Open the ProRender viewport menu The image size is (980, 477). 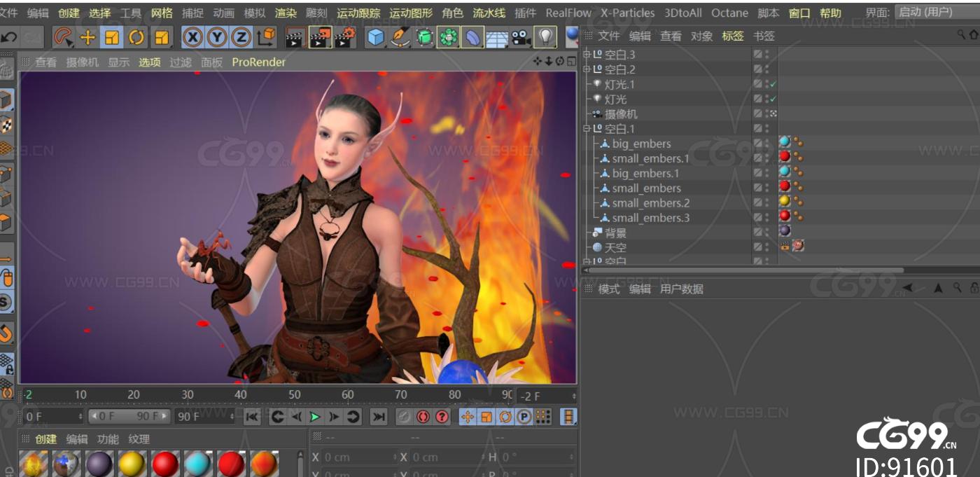[259, 62]
